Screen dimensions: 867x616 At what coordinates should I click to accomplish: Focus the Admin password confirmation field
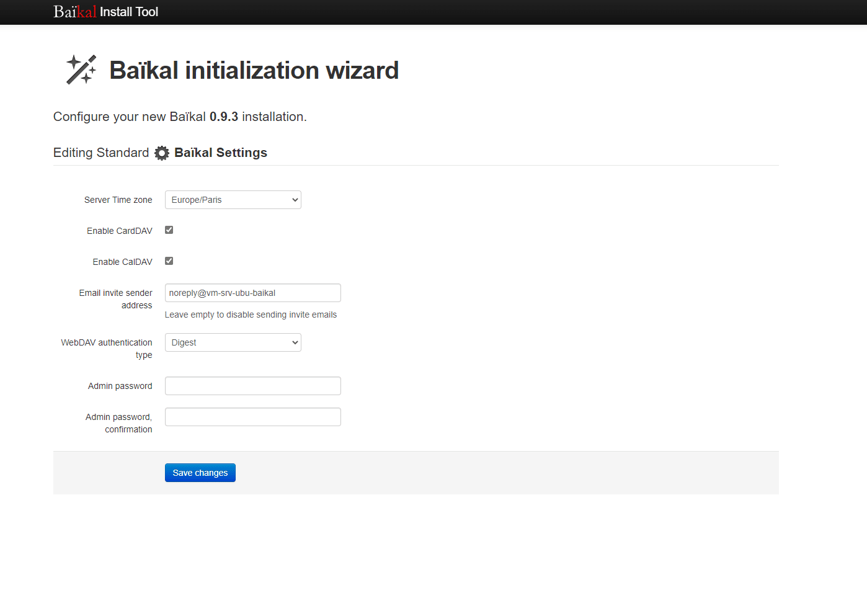[x=252, y=417]
